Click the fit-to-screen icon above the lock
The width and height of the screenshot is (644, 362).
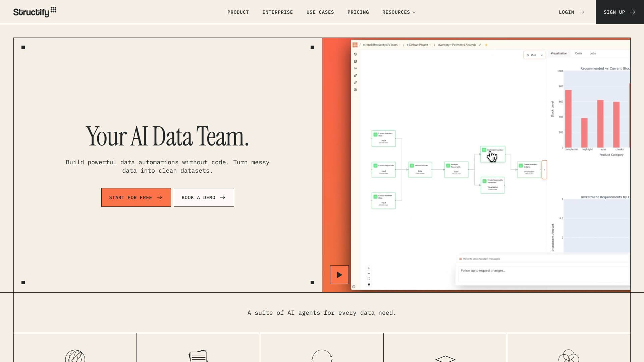coord(369,278)
